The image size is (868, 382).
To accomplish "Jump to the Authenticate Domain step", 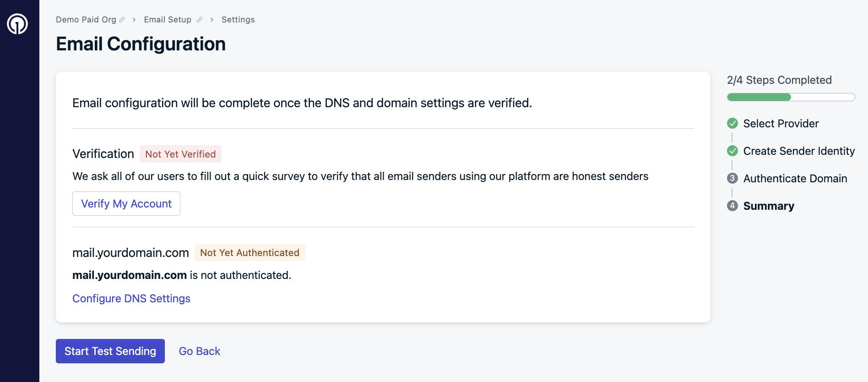I will click(x=795, y=179).
